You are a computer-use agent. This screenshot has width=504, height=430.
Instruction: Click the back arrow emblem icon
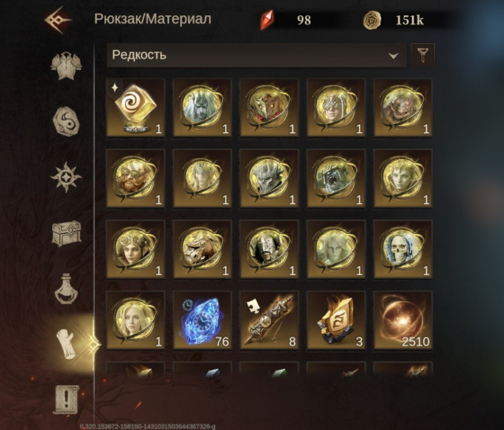click(58, 20)
